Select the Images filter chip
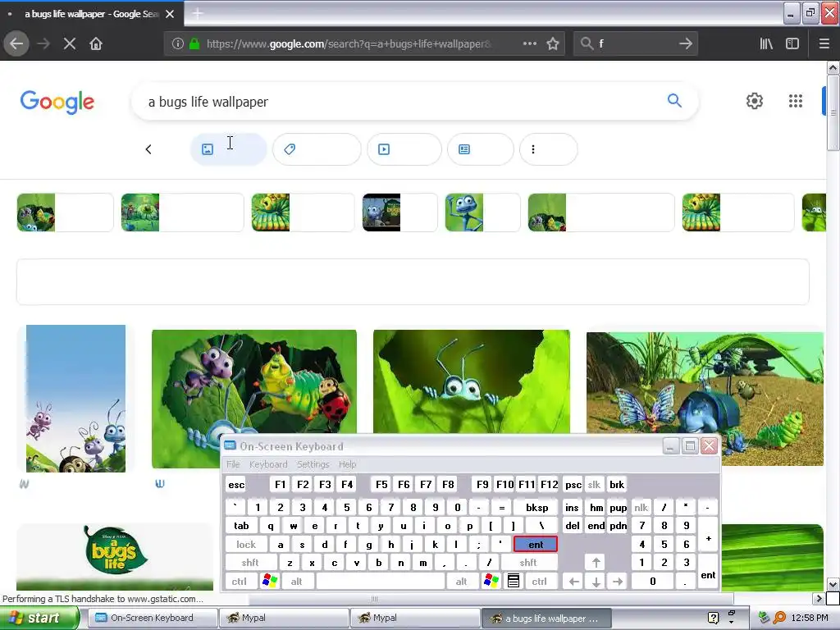Screen dimensions: 840x630 229,149
